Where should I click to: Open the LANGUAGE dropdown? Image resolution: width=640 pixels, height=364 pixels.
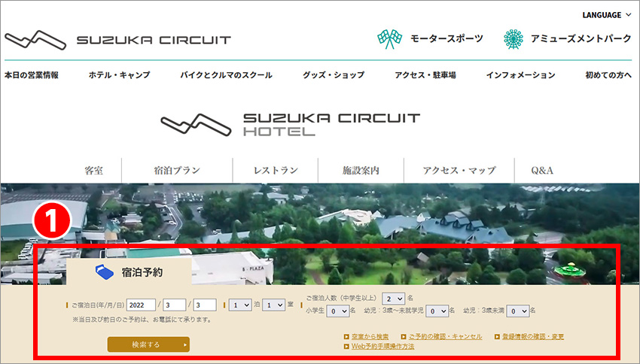(607, 15)
